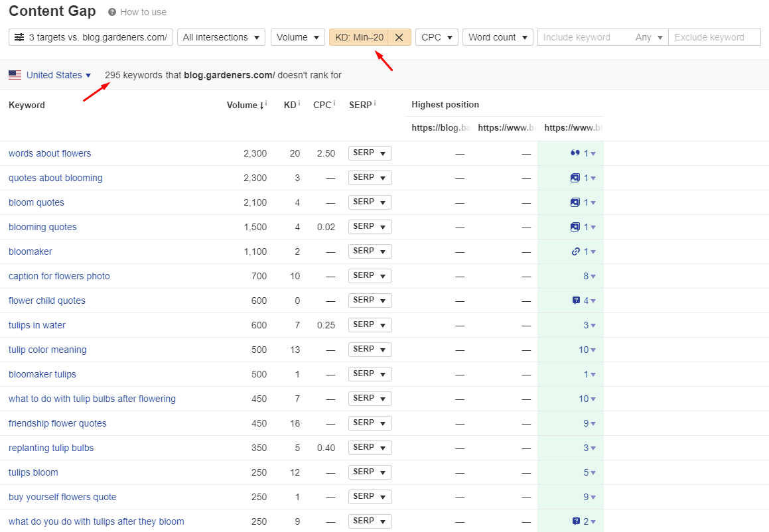Viewport: 769px width, 532px height.
Task: Expand position 5 for tulips bloom
Action: [x=589, y=472]
